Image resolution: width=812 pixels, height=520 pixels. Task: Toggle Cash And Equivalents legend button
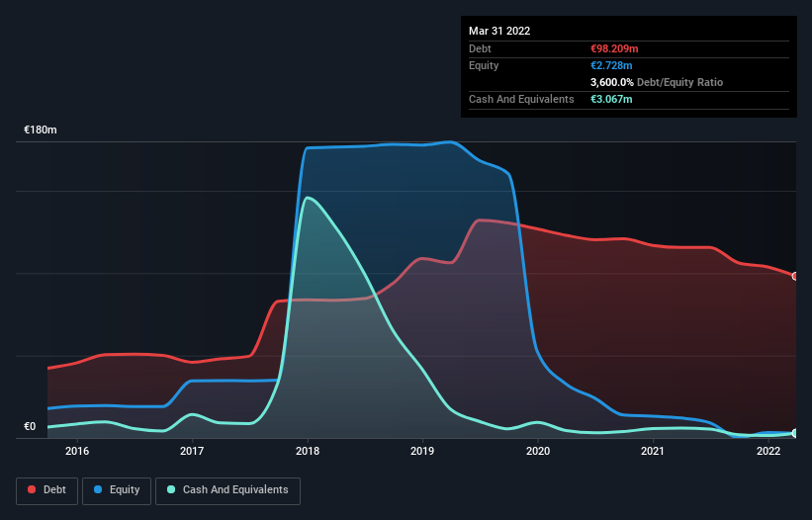pyautogui.click(x=227, y=490)
